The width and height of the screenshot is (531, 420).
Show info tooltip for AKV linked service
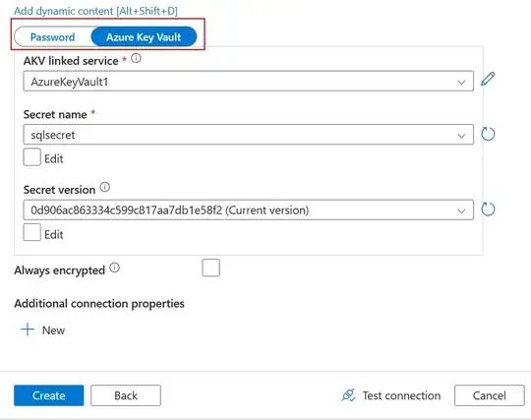coord(136,59)
